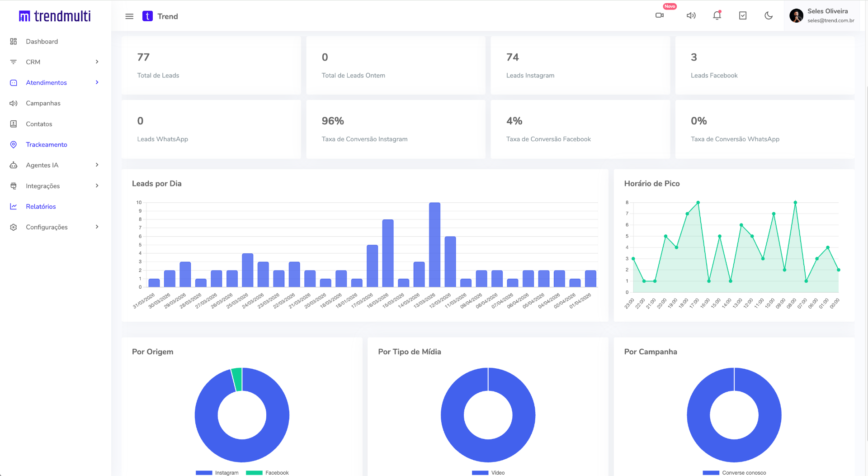Click the green Facebook slice in Por Origem
The height and width of the screenshot is (476, 868).
pos(237,379)
